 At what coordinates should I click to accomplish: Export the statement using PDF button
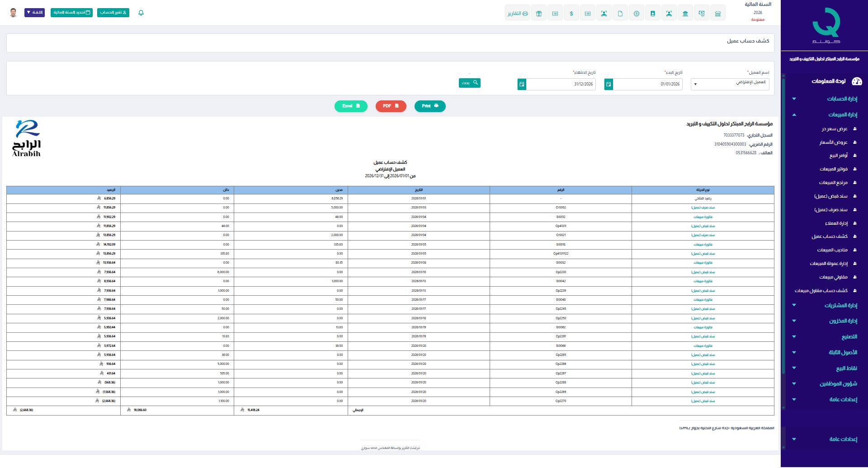tap(391, 106)
